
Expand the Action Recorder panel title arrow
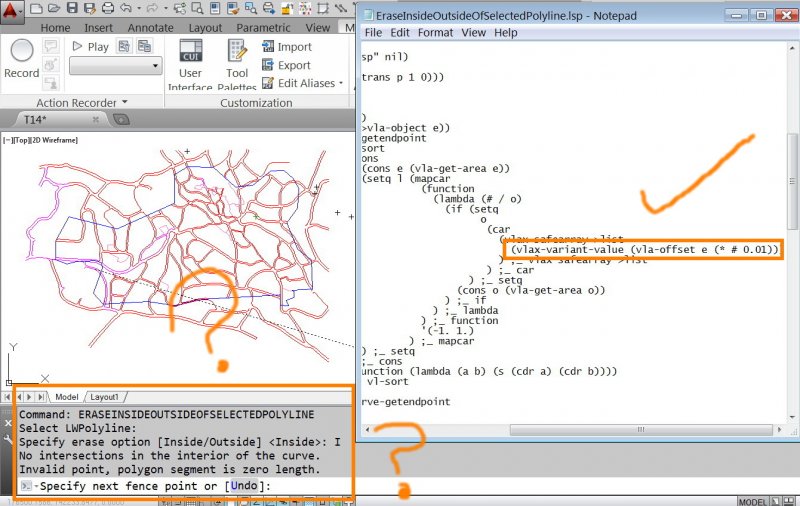click(124, 102)
